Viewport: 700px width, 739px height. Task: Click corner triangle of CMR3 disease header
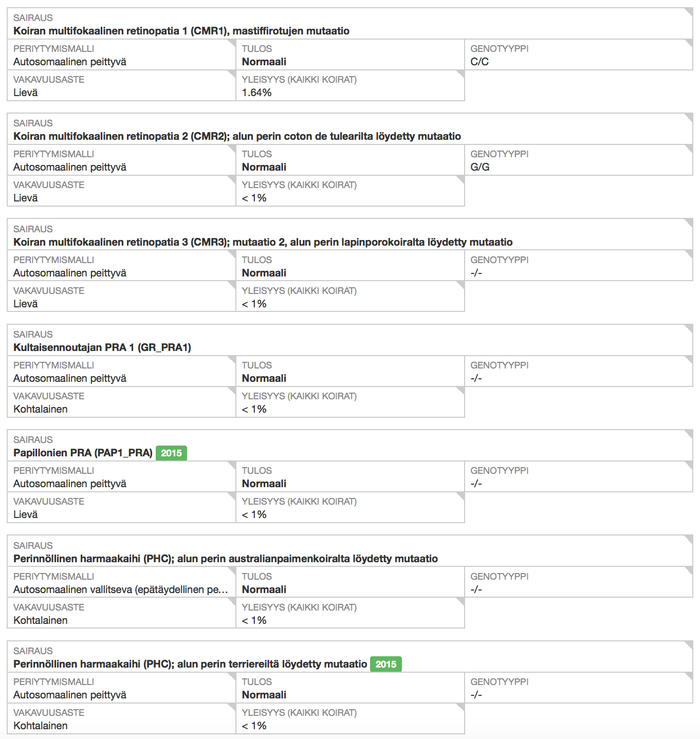(689, 223)
